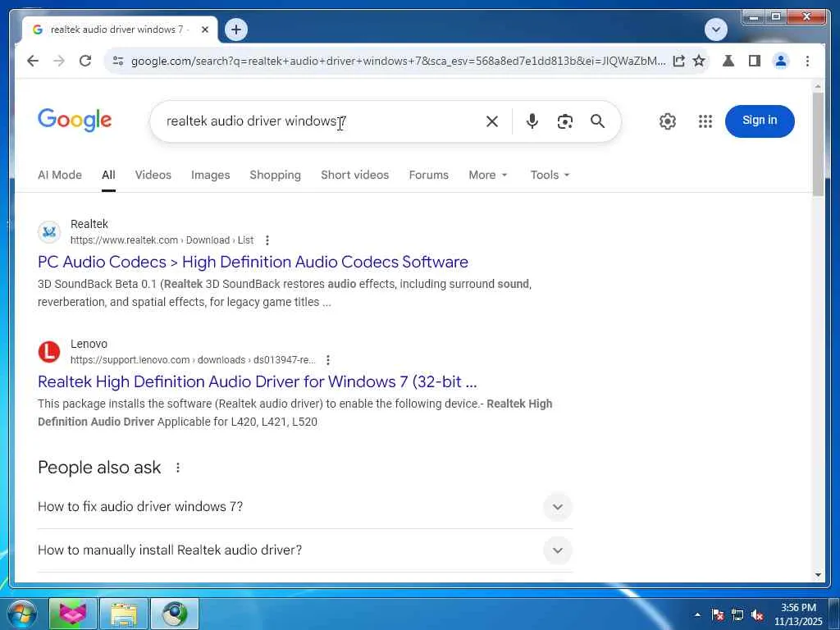Click the support.lenovo.com URL breadcrumb
This screenshot has height=630, width=840.
pos(192,361)
